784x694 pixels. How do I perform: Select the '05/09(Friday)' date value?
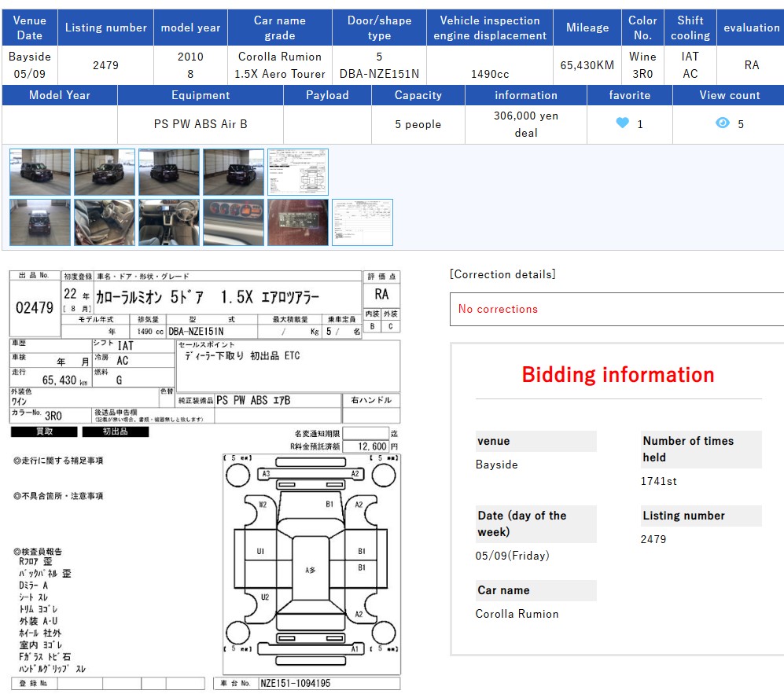tap(513, 556)
